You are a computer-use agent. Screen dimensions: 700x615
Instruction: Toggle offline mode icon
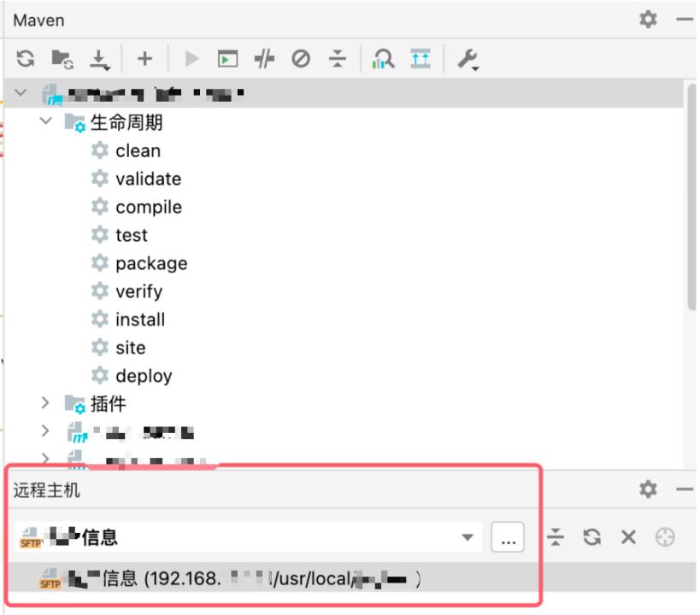pos(264,58)
